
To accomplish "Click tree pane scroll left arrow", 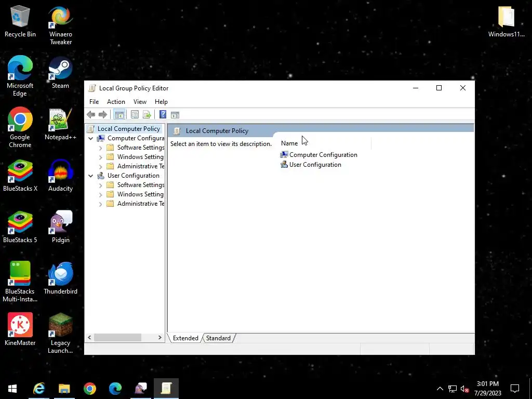I will click(89, 338).
